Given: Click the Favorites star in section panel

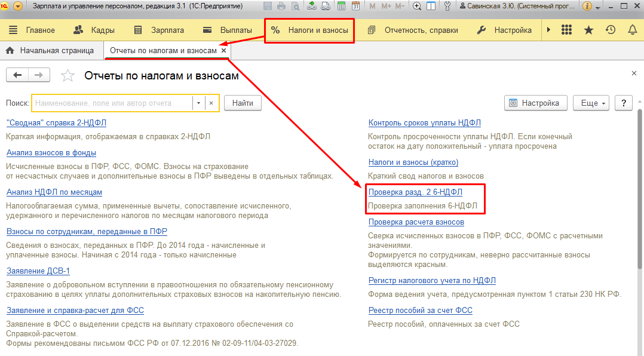Looking at the screenshot, I should coord(588,30).
